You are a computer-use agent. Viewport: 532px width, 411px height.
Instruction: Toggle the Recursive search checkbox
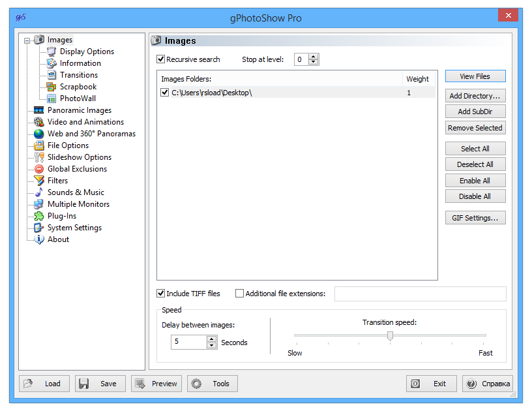click(161, 59)
